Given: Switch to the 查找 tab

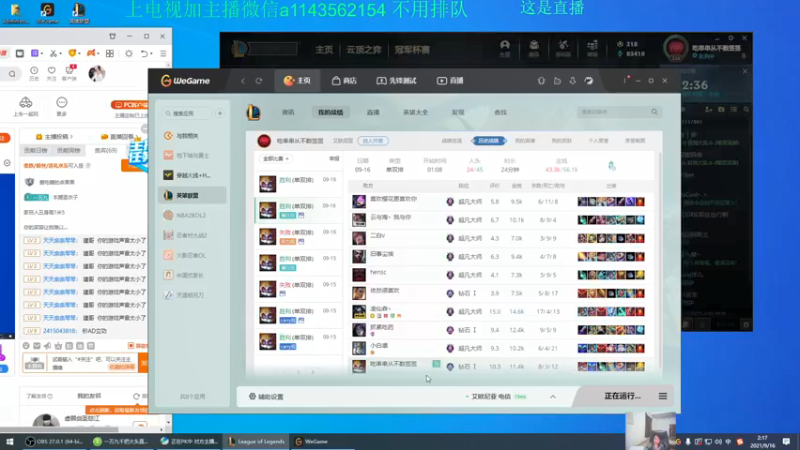Looking at the screenshot, I should click(x=501, y=112).
